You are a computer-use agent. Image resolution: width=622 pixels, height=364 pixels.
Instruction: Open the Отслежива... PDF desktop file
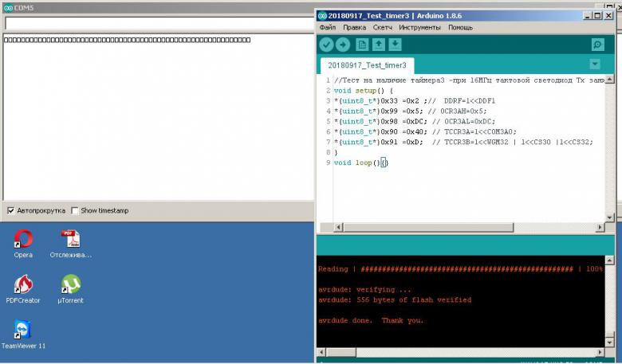point(71,240)
